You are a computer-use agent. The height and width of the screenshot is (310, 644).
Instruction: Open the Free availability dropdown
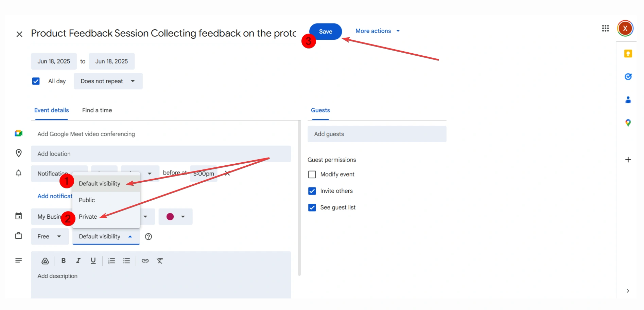(50, 237)
